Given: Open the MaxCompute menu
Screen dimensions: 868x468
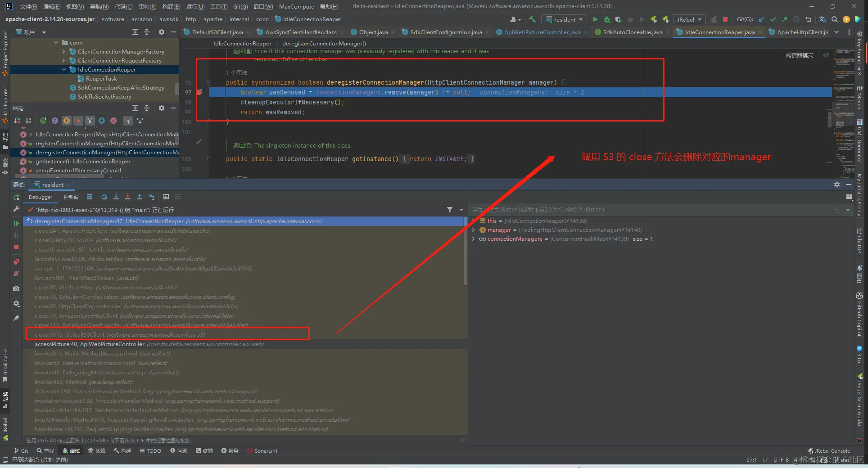Looking at the screenshot, I should tap(297, 6).
